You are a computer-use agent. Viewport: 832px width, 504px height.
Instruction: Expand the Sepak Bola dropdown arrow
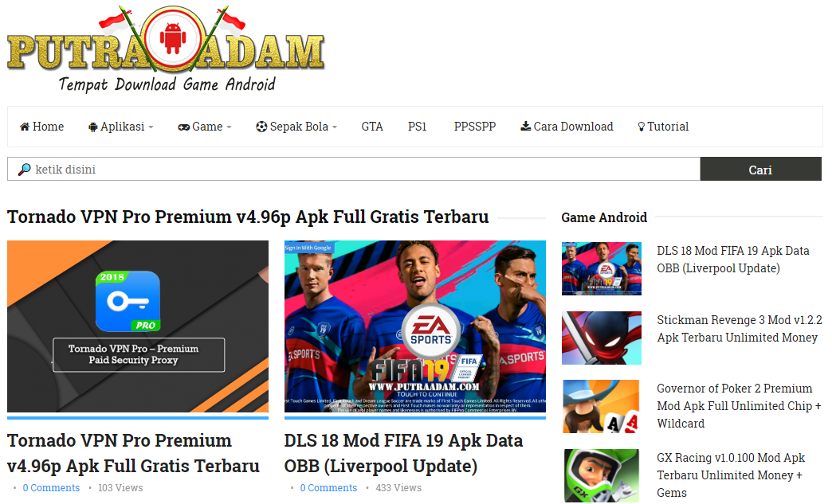[334, 127]
